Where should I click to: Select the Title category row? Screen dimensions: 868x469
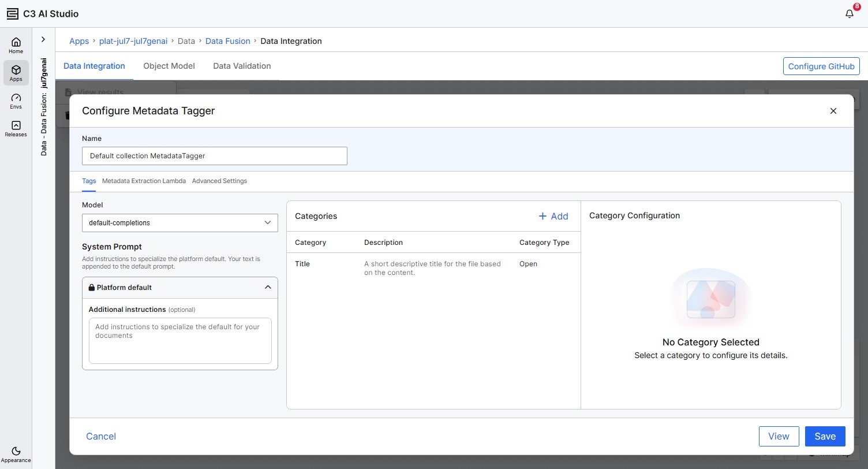(433, 268)
